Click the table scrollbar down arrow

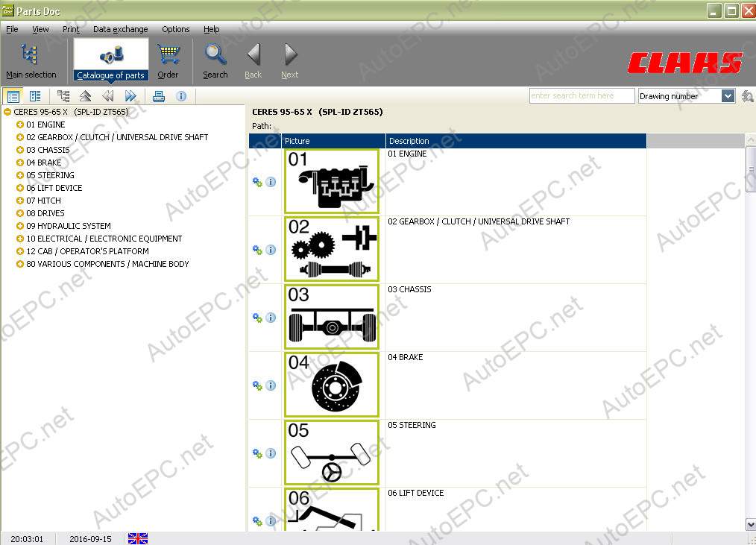pos(751,525)
